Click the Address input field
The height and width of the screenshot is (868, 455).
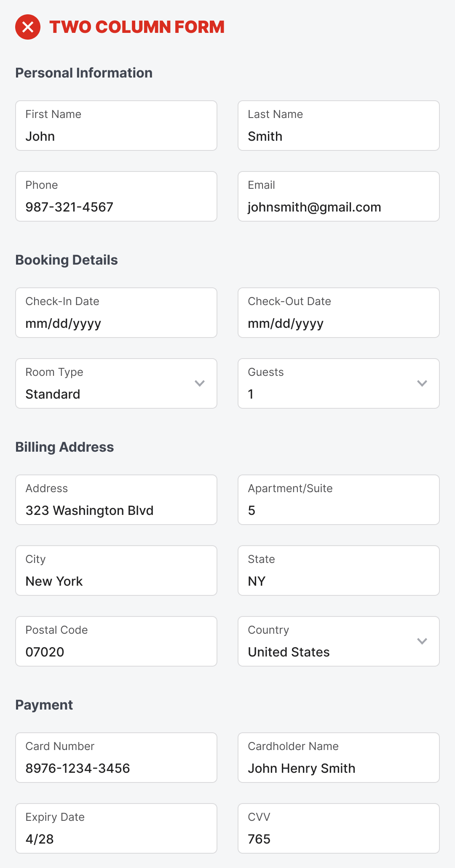point(116,500)
